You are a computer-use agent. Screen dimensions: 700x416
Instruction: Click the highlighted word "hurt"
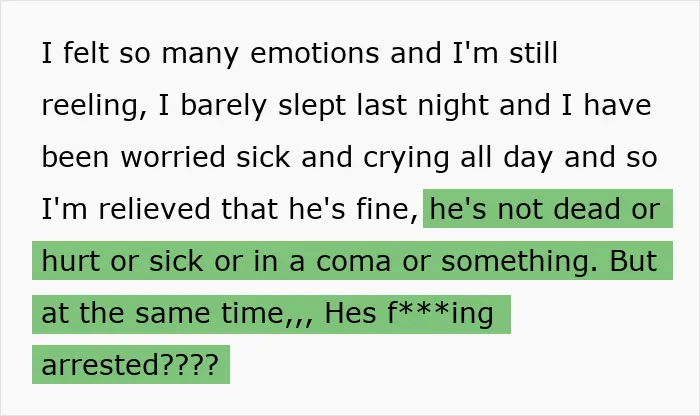coord(71,261)
